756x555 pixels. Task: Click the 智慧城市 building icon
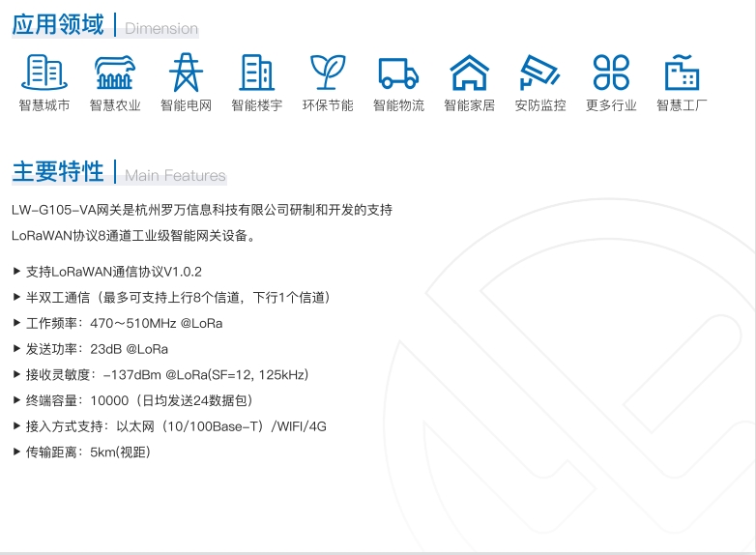click(x=44, y=72)
